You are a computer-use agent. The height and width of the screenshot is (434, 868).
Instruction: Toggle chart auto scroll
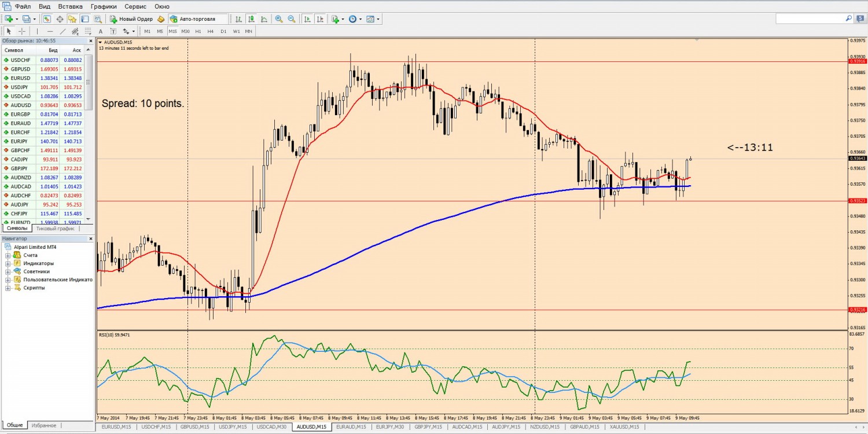pos(307,19)
